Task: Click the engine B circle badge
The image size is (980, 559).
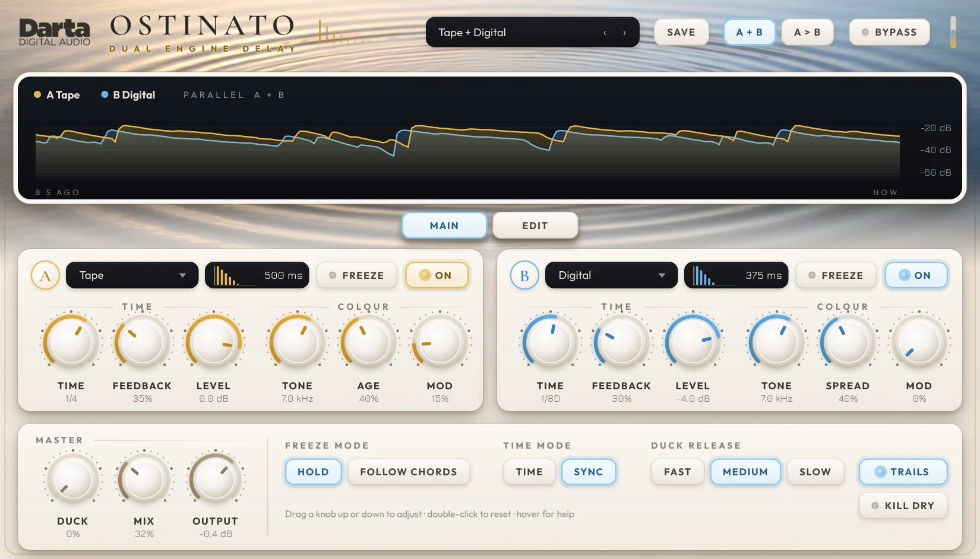Action: tap(524, 275)
